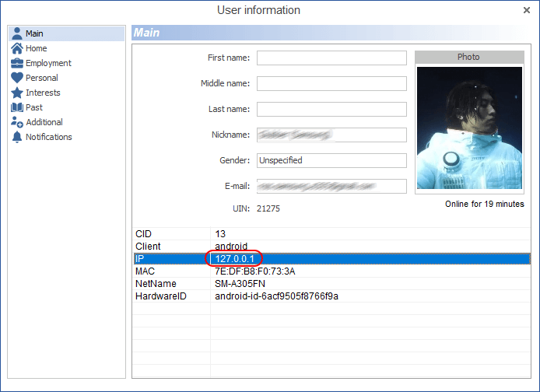The height and width of the screenshot is (392, 540).
Task: Open the Additional section
Action: (x=44, y=122)
